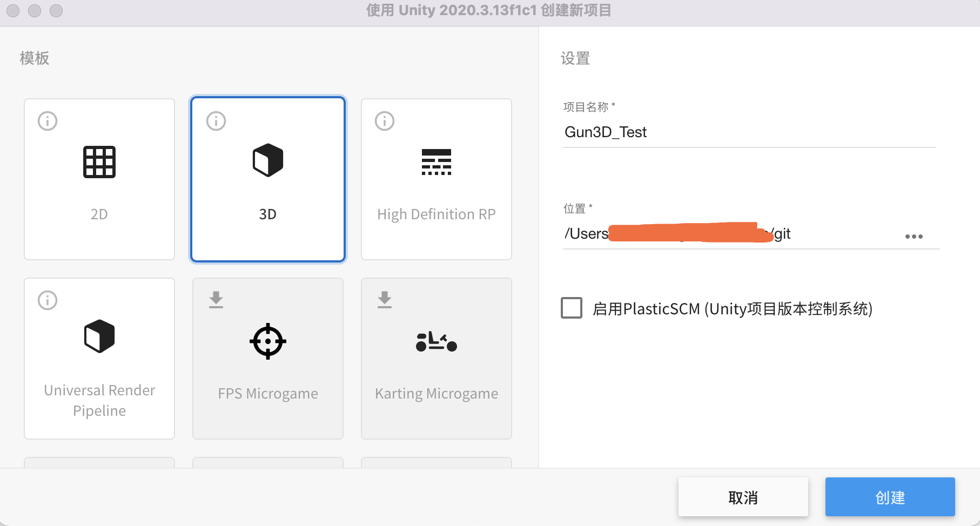The width and height of the screenshot is (980, 526).
Task: Browse for location with the ellipsis button
Action: coord(914,237)
